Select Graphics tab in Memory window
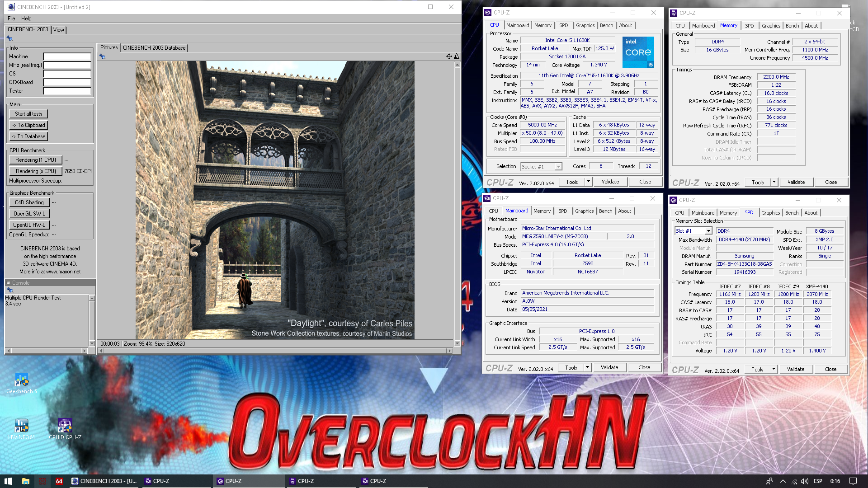 [771, 26]
